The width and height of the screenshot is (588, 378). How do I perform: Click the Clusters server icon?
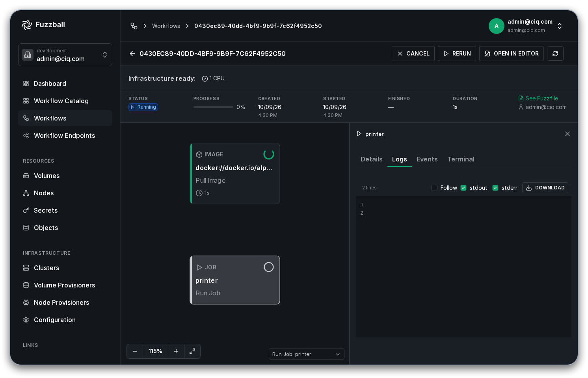click(26, 268)
